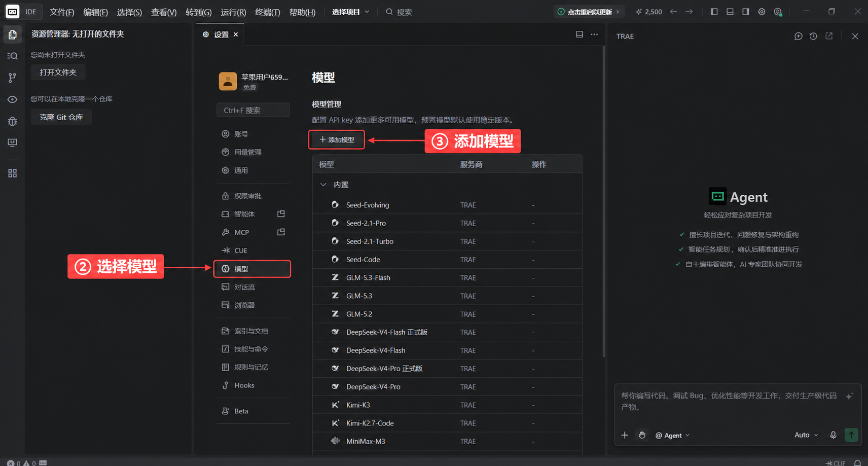
Task: Click the microphone voice input icon
Action: [833, 435]
